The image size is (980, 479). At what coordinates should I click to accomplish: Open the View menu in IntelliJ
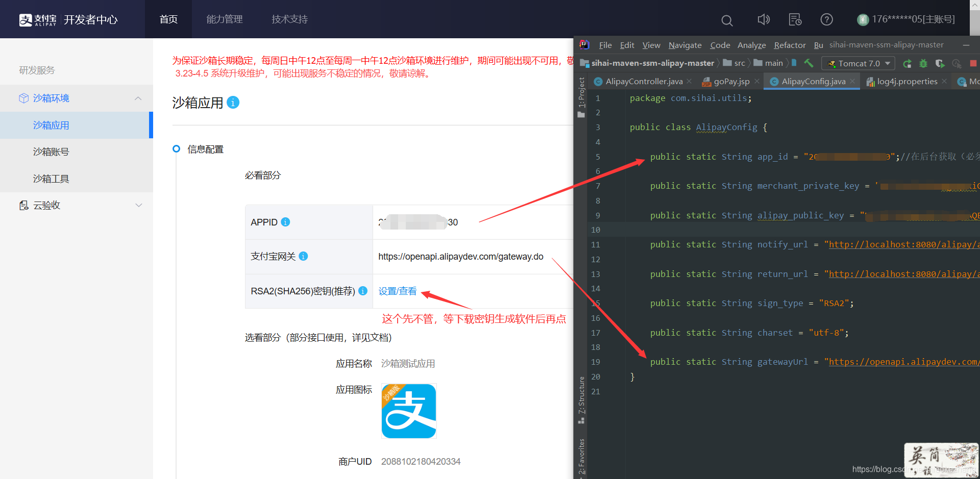pos(651,45)
